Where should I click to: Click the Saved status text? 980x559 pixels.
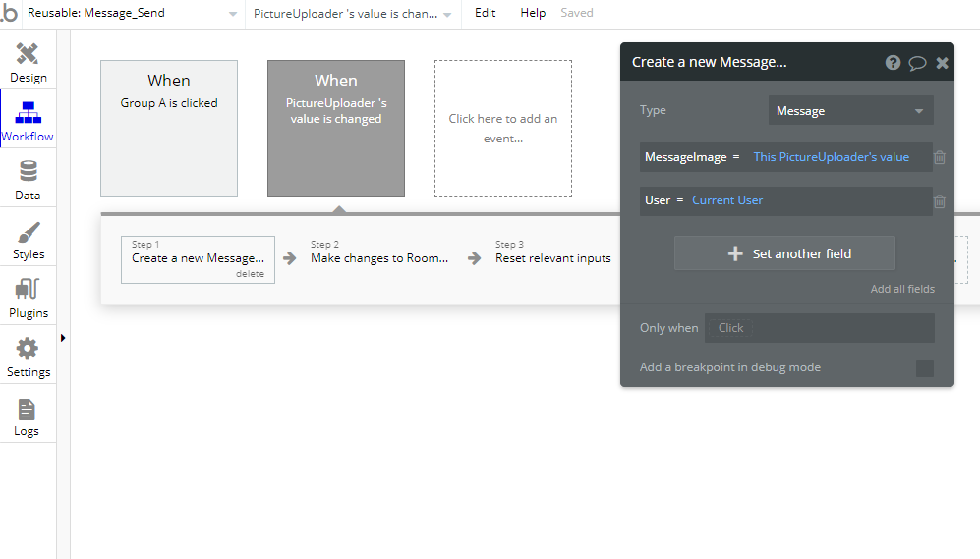576,13
